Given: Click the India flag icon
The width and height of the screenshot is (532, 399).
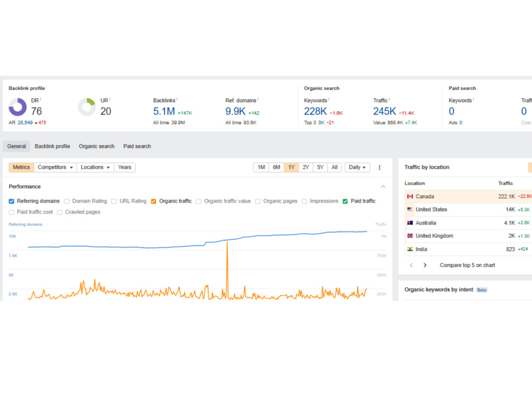Looking at the screenshot, I should coord(410,249).
